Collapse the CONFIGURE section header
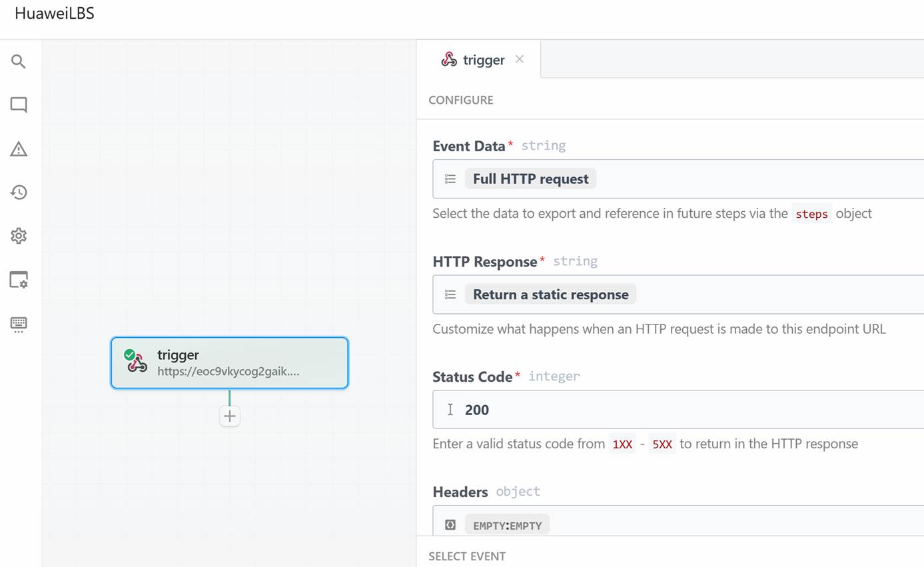The width and height of the screenshot is (924, 567). (461, 100)
